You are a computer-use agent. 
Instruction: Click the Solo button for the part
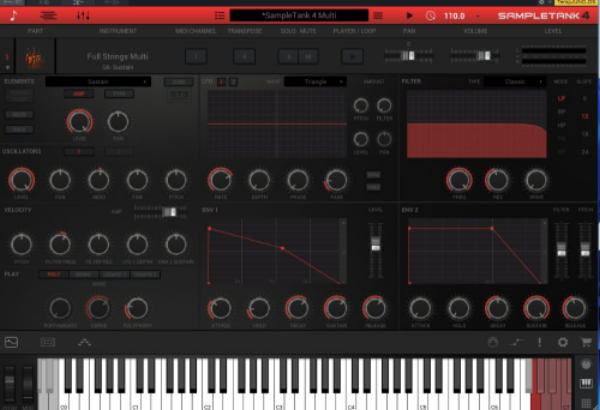click(x=287, y=56)
